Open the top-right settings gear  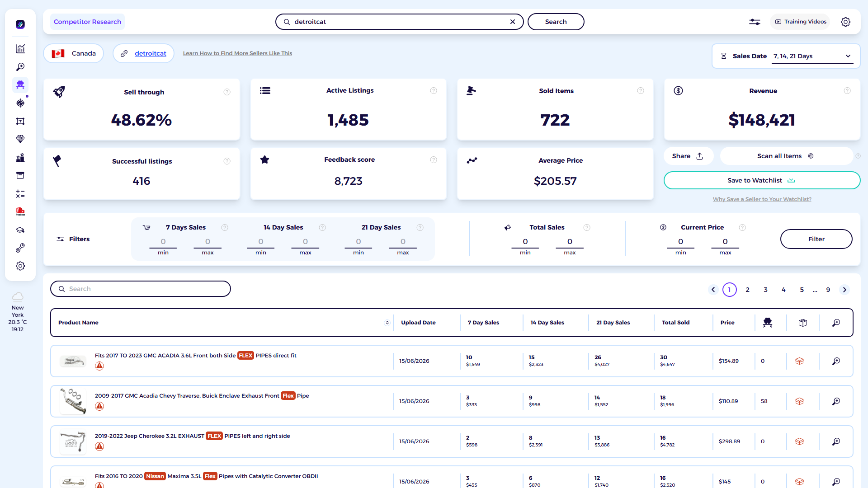point(845,22)
